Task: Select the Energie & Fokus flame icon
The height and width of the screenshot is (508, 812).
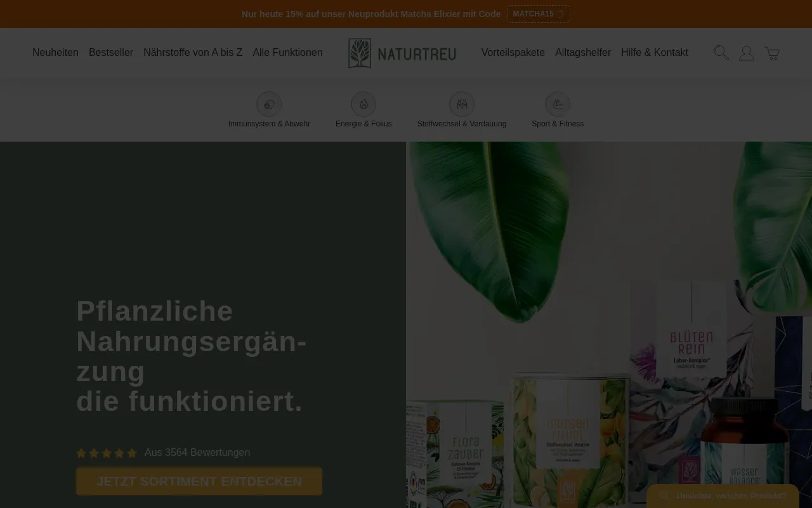Action: click(x=363, y=104)
